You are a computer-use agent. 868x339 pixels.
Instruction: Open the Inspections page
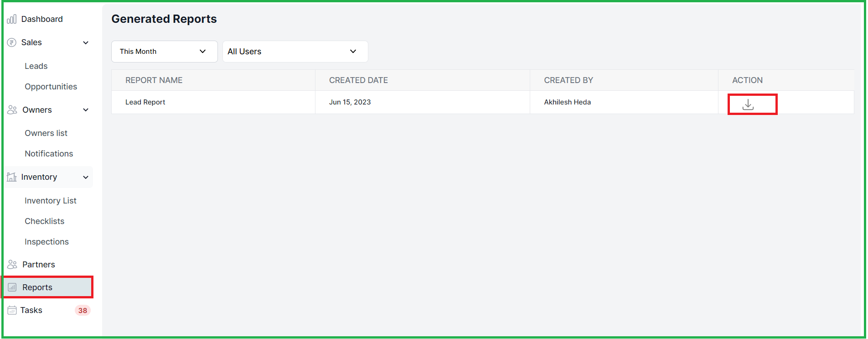click(46, 242)
